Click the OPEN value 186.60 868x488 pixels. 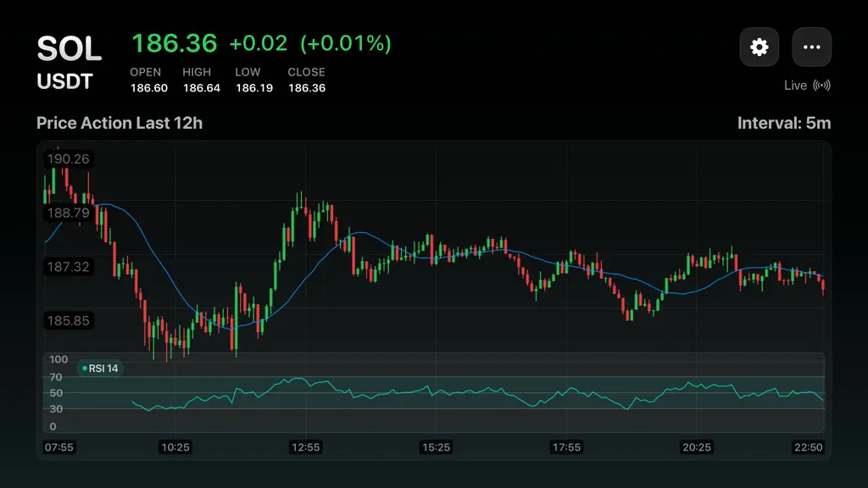click(x=149, y=88)
